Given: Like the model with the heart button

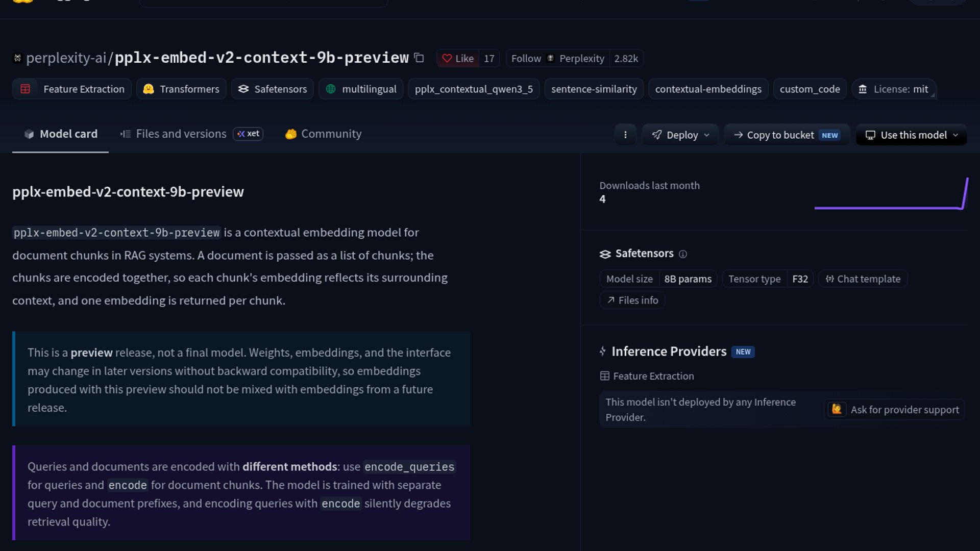Looking at the screenshot, I should click(x=458, y=58).
